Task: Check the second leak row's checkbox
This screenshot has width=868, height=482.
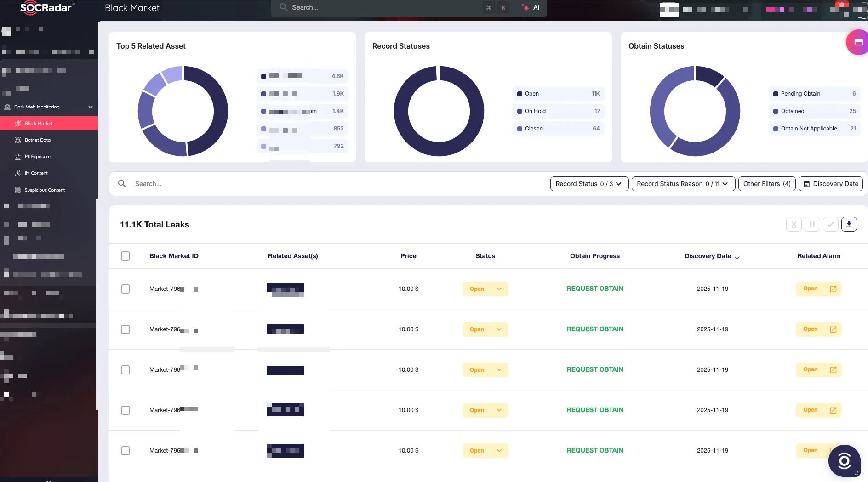Action: 125,329
